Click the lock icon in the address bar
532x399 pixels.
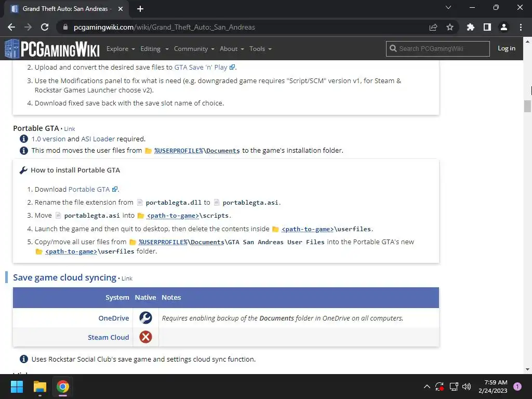point(65,27)
